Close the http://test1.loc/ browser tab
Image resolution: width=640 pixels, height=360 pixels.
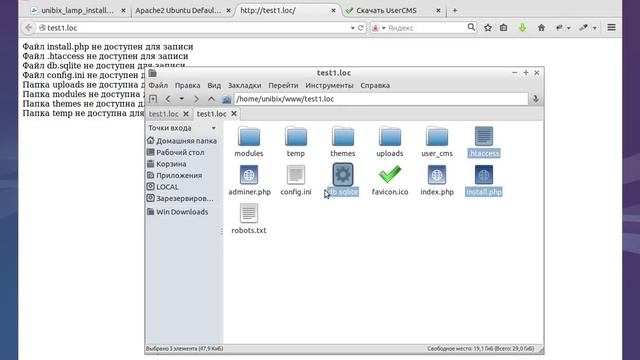[x=333, y=11]
